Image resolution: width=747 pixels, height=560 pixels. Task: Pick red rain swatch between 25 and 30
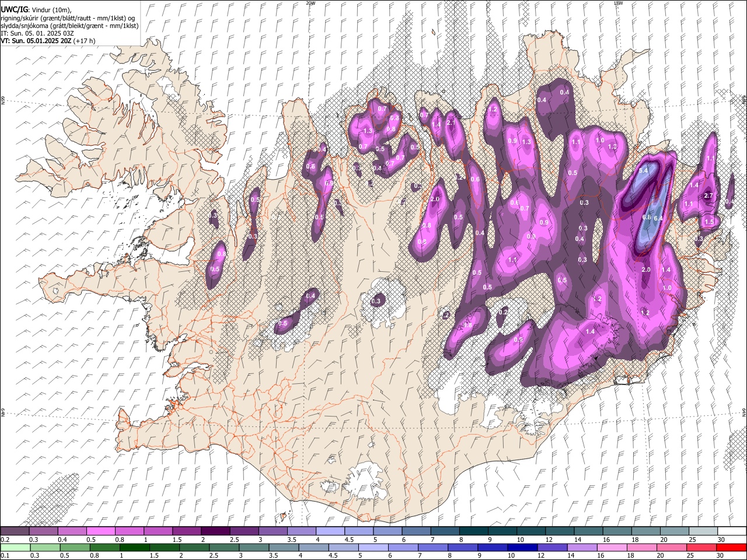pos(701,547)
